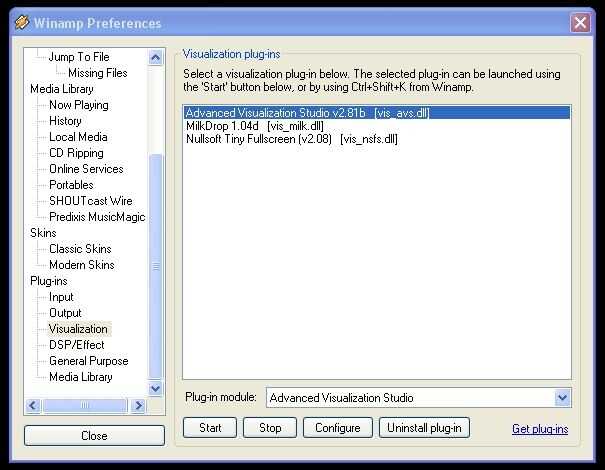
Task: Open Now Playing preferences
Action: pos(79,105)
